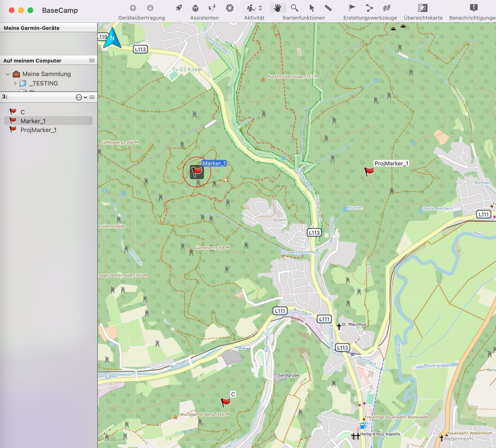Toggle the Übersichtskarte overview map
The image size is (496, 448).
click(423, 8)
